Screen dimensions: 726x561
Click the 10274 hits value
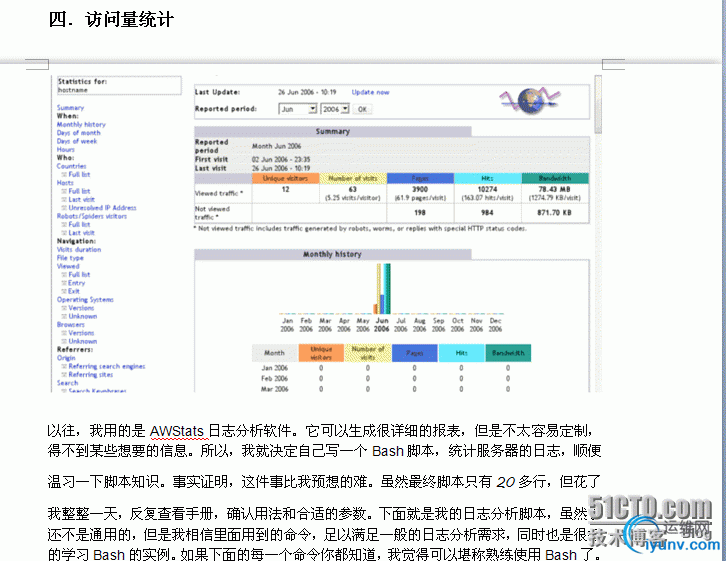(x=487, y=189)
